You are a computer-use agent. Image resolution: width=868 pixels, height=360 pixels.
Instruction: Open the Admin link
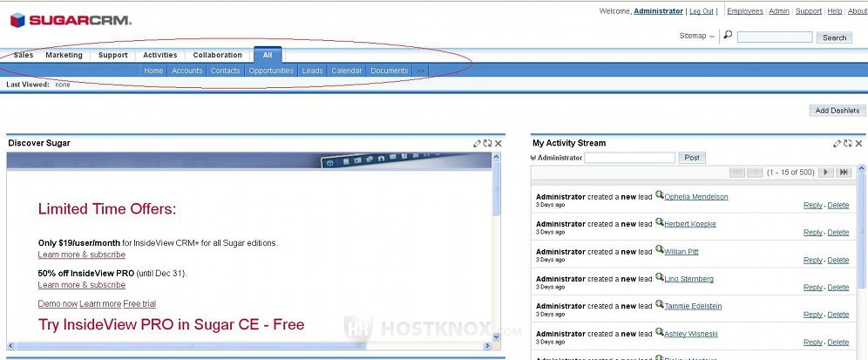click(x=779, y=11)
